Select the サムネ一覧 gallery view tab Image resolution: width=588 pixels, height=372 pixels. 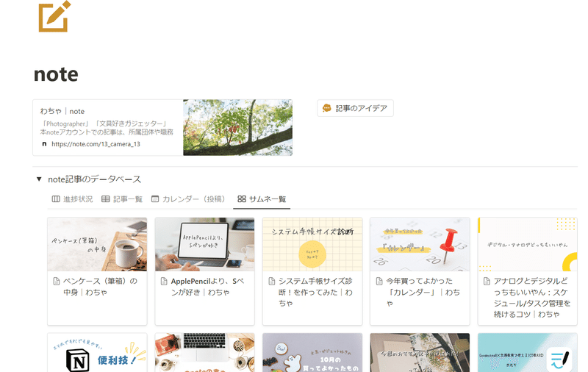262,199
